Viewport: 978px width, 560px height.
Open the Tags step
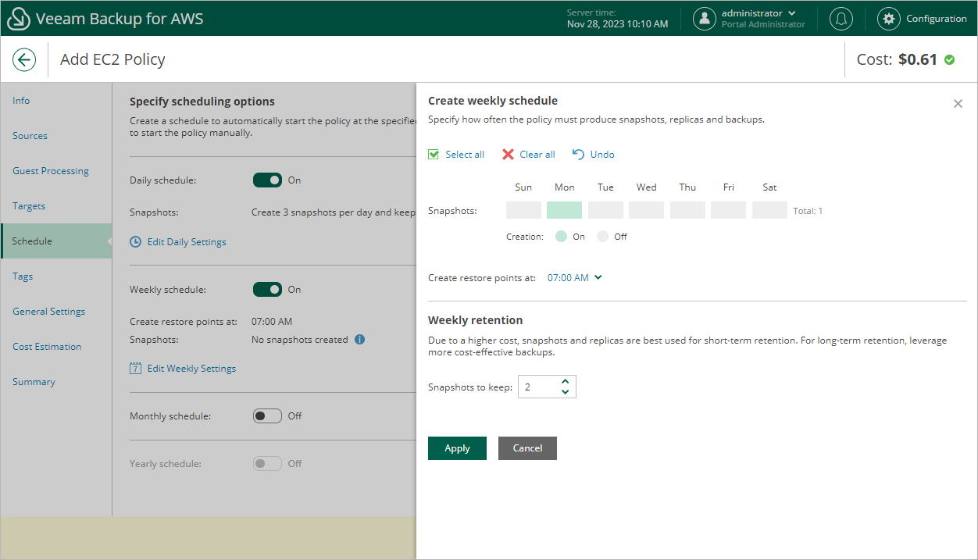56,276
